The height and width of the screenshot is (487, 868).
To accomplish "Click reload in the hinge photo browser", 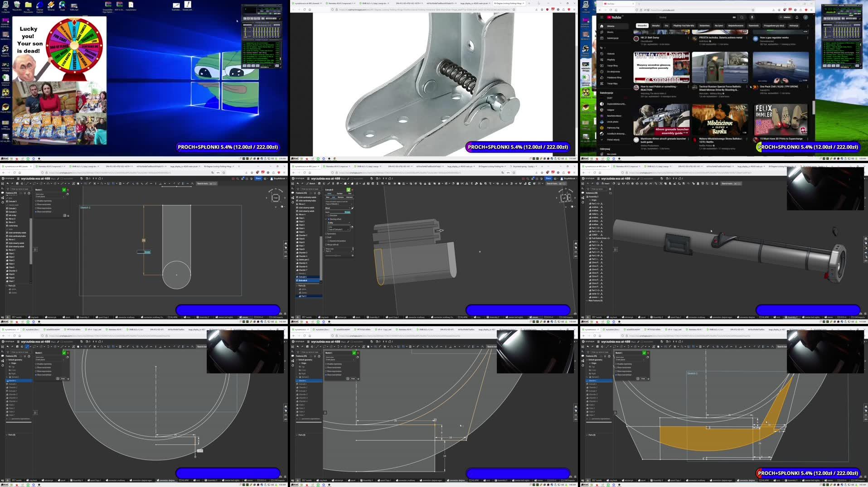I will tap(305, 9).
